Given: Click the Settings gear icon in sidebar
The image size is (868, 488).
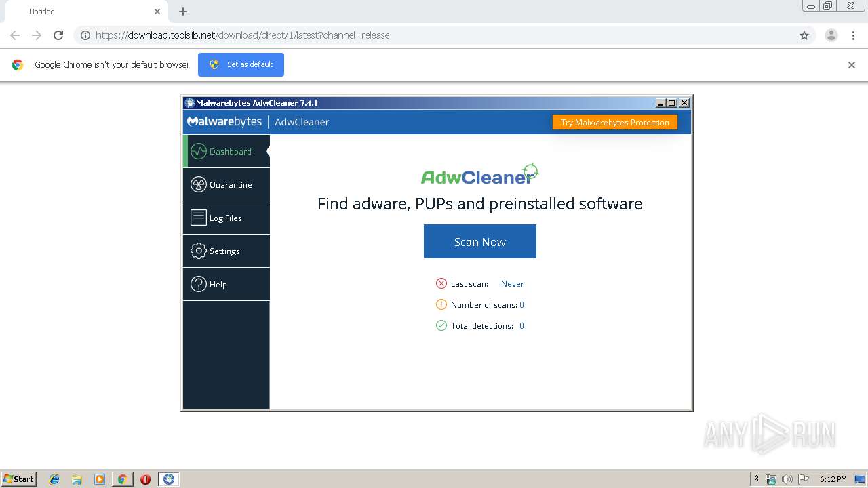Looking at the screenshot, I should 199,251.
